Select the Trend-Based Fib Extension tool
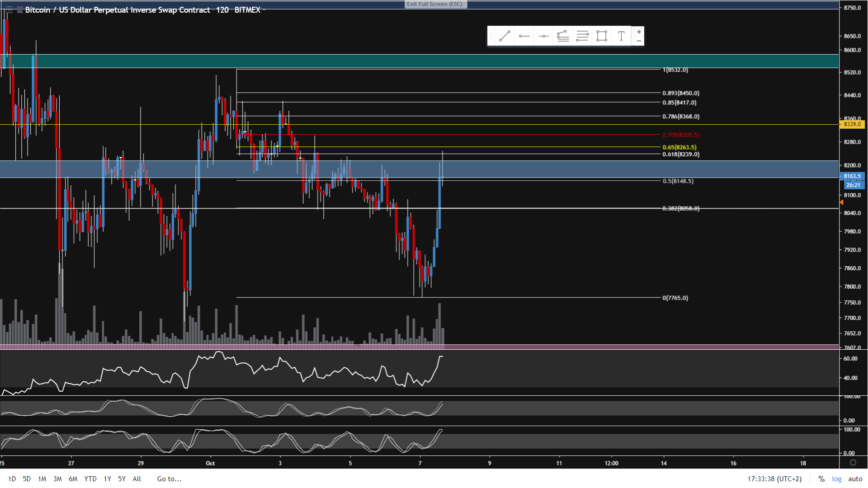The height and width of the screenshot is (488, 868). [563, 36]
